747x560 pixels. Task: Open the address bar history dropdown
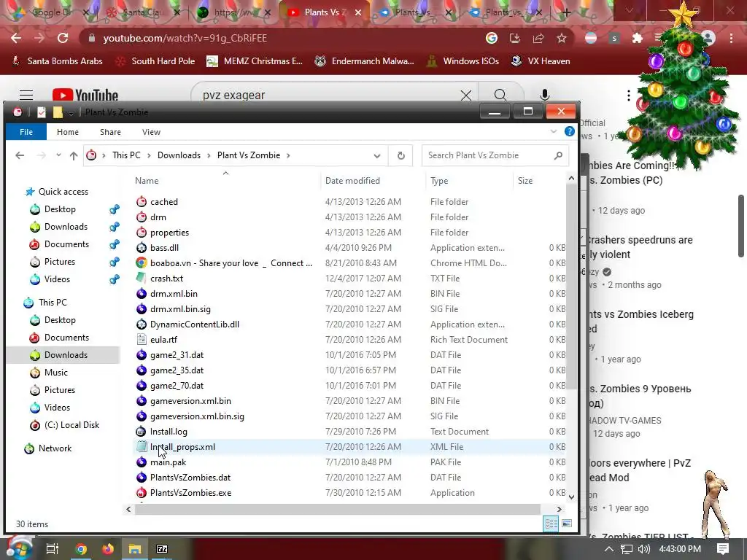pos(377,156)
